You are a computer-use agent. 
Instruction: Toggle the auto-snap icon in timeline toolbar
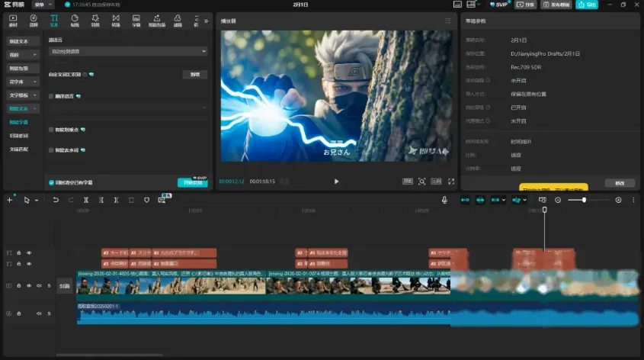point(480,200)
